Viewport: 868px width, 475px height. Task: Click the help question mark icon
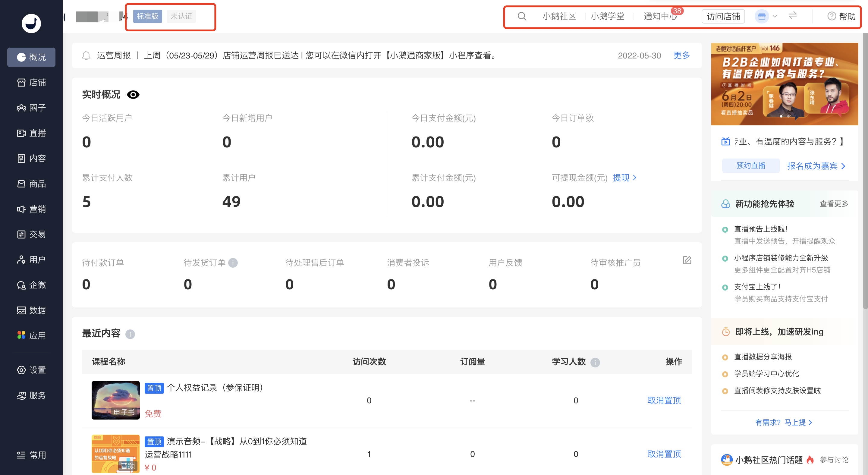pos(831,16)
